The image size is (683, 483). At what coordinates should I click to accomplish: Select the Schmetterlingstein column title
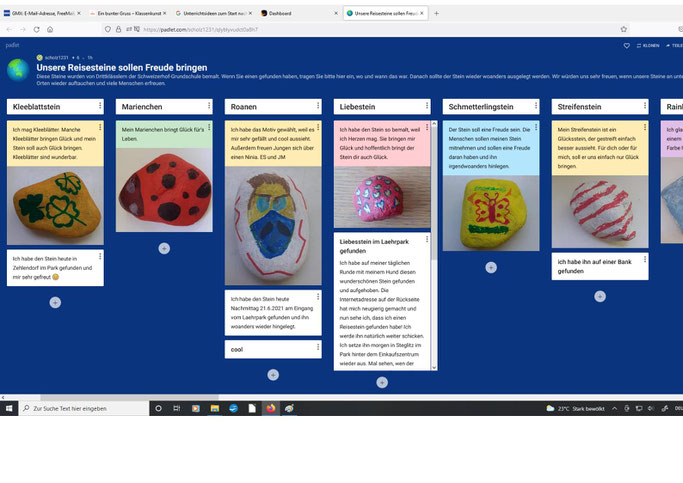click(x=481, y=107)
